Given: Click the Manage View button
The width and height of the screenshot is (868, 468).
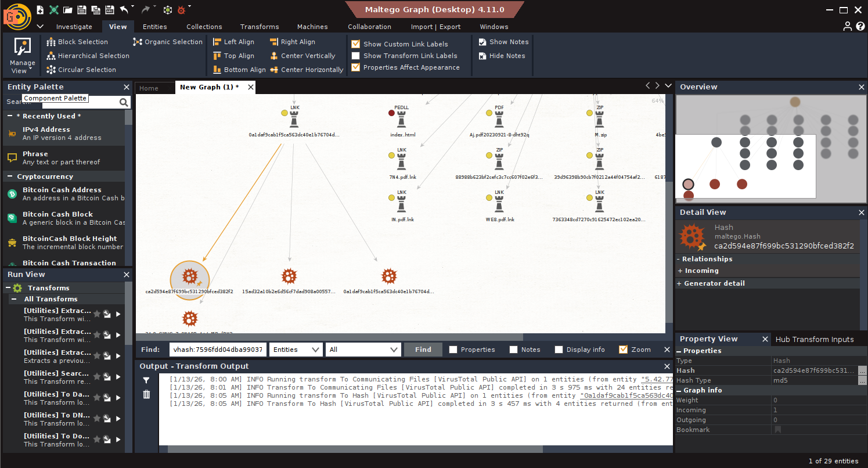Looking at the screenshot, I should [22, 56].
